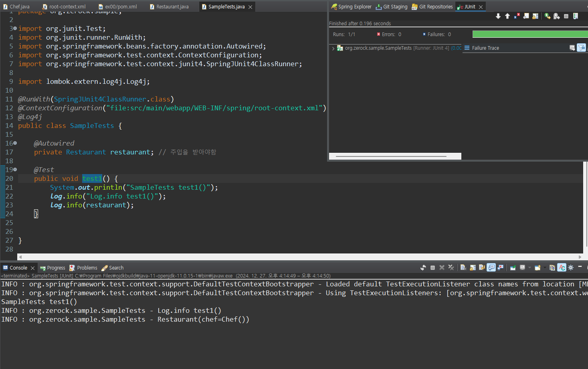Open the Spring Explorer view tab
Viewport: 588px width, 369px height.
[x=352, y=7]
